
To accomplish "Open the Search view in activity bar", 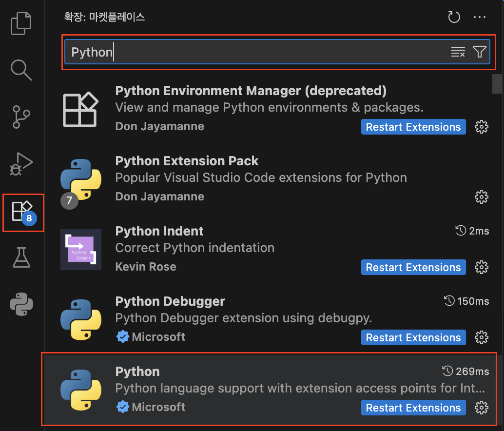I will coord(21,70).
